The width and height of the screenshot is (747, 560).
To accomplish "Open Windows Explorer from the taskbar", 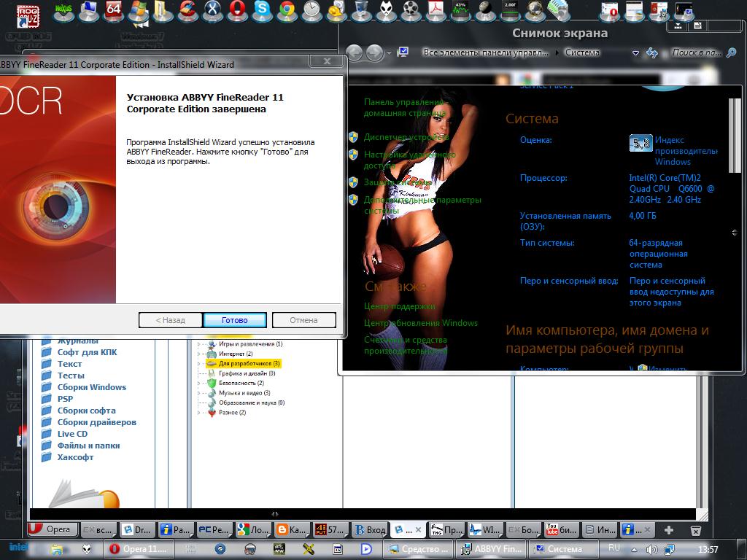I will pyautogui.click(x=57, y=549).
